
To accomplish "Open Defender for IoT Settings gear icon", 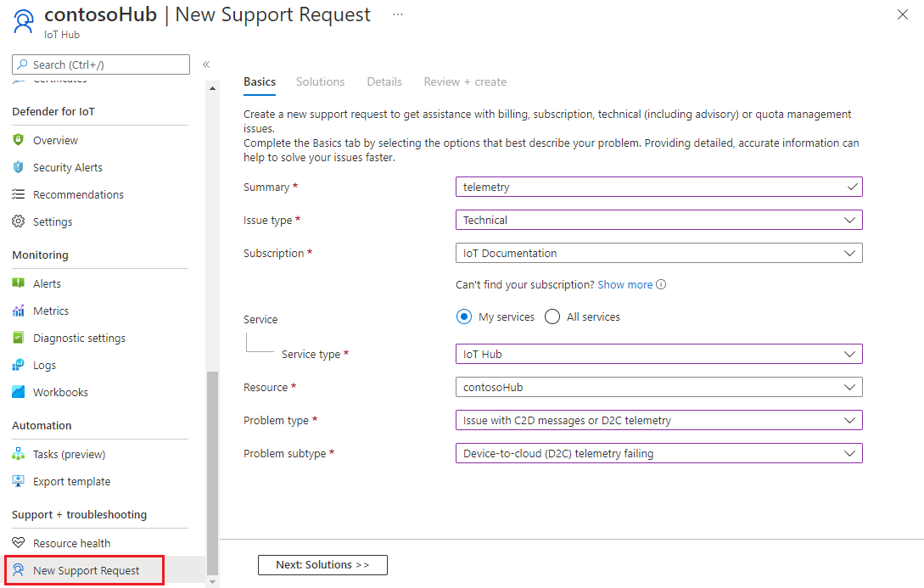I will (18, 221).
